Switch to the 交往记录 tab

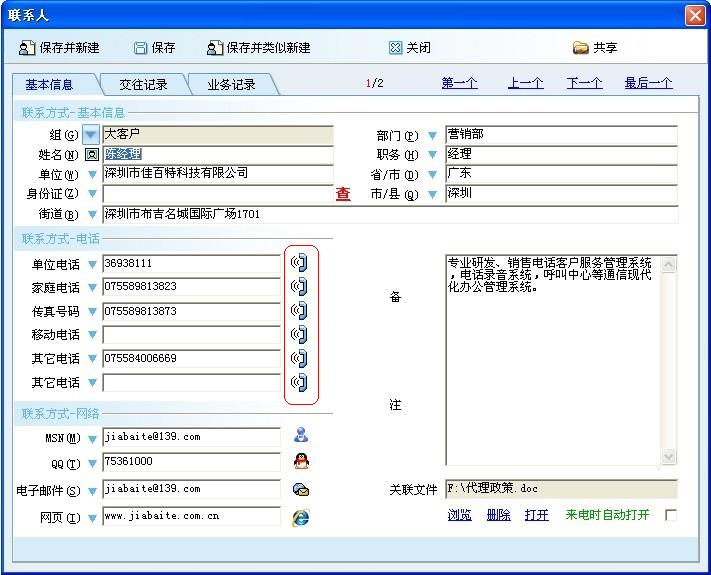(x=143, y=84)
